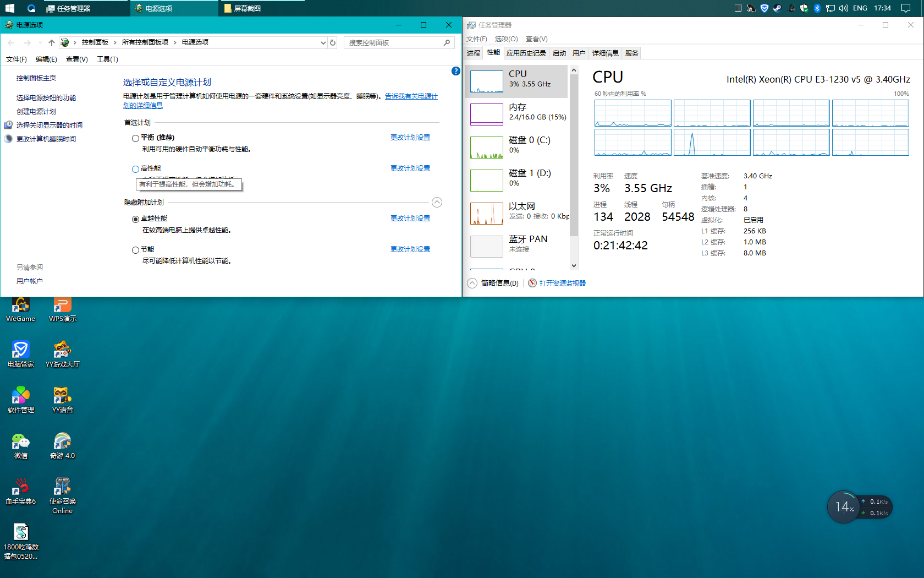Viewport: 924px width, 578px height.
Task: Open the Windows Start menu
Action: (x=10, y=8)
